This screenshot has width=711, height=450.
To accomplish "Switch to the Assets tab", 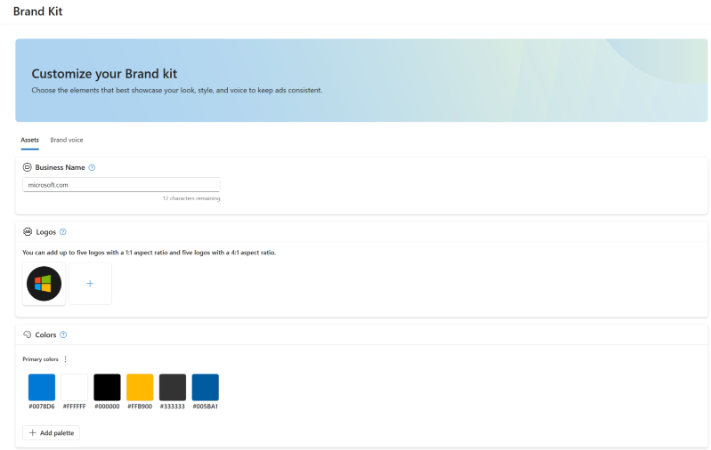I will 29,140.
